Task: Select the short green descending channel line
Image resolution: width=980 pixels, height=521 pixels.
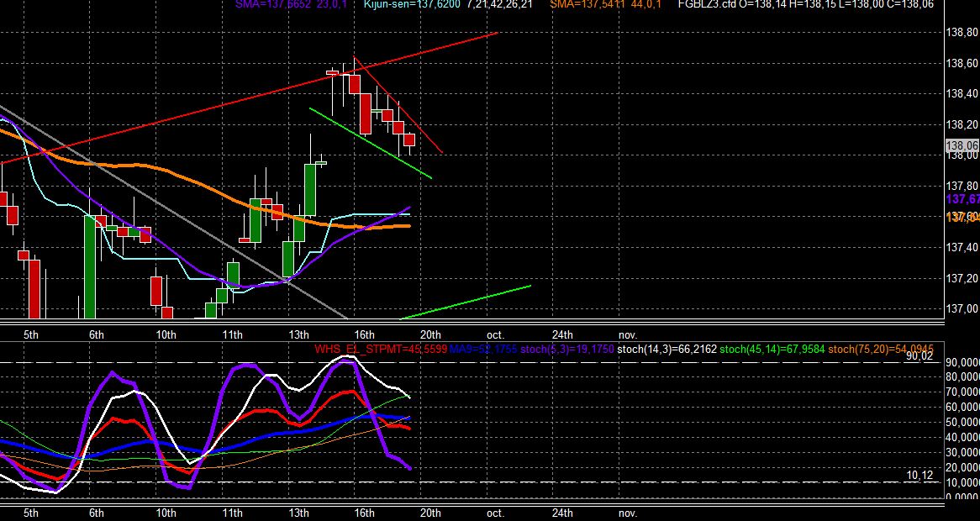Action: click(371, 144)
